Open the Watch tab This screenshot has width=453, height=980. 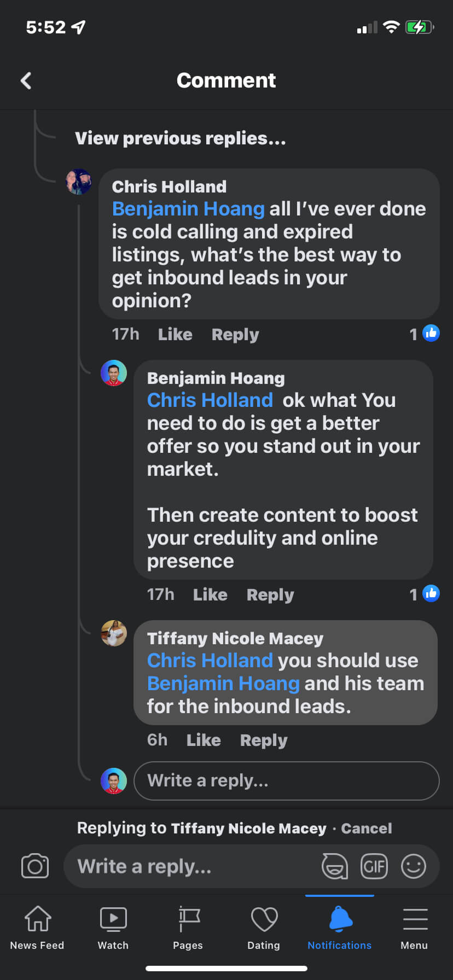click(113, 928)
